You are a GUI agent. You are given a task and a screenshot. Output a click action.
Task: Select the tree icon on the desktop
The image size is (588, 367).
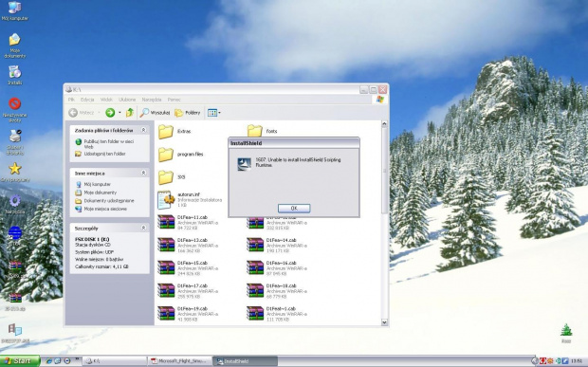click(x=566, y=334)
